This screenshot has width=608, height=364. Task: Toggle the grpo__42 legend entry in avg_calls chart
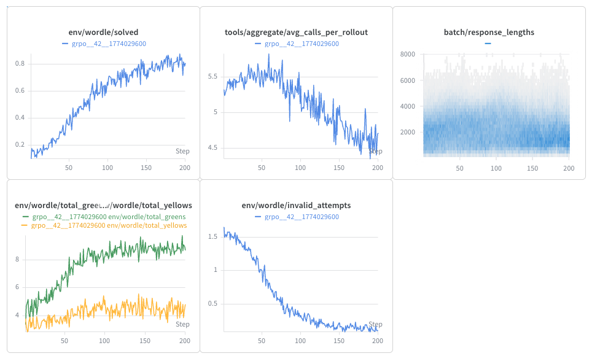[301, 44]
